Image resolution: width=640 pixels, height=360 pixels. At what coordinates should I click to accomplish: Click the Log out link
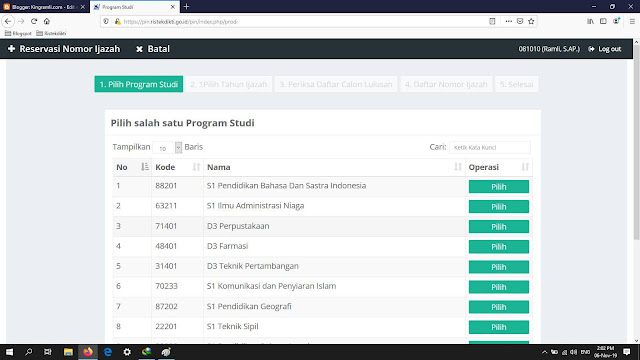click(605, 49)
